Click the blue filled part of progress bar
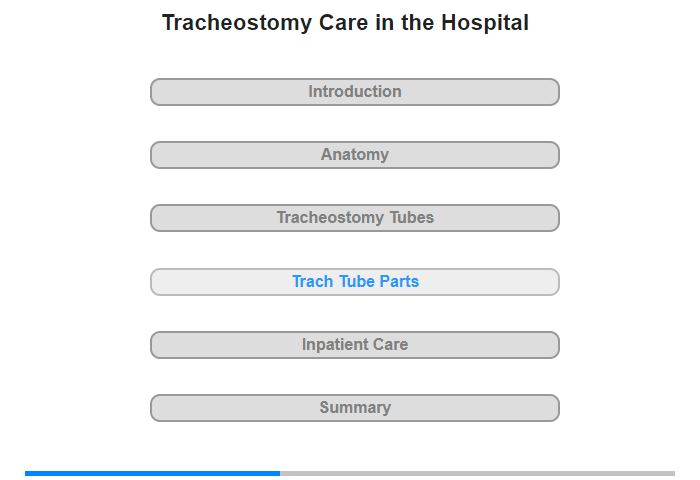700x480 pixels. click(x=152, y=473)
